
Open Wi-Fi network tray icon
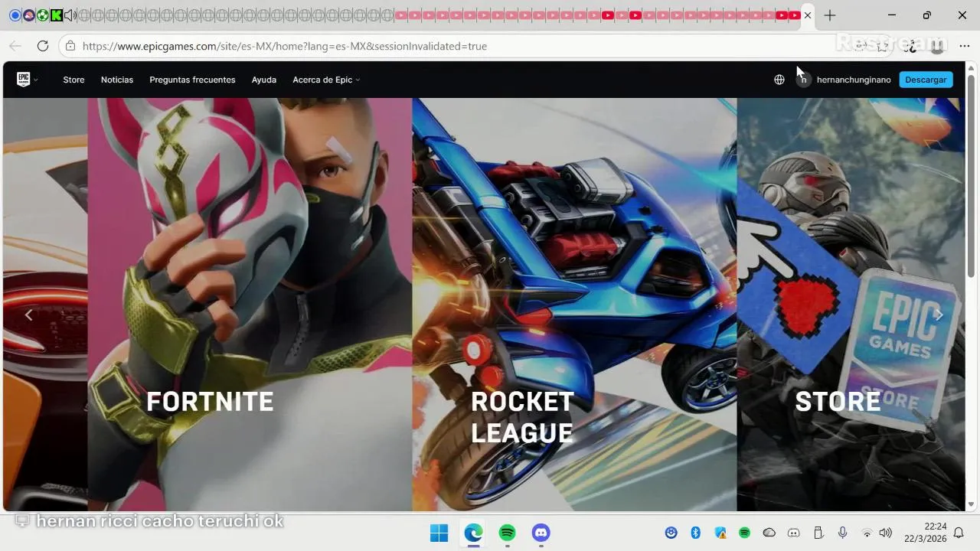[867, 533]
